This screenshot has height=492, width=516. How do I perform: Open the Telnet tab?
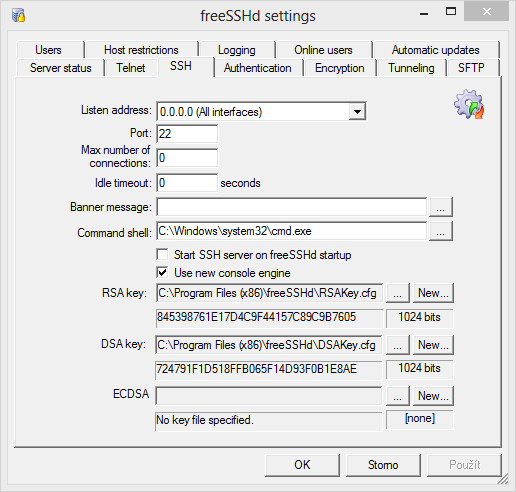131,68
